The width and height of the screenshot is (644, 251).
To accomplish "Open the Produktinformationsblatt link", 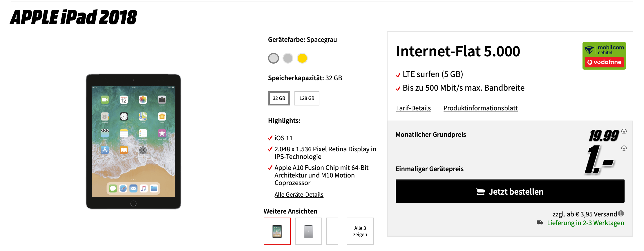I will pyautogui.click(x=480, y=108).
